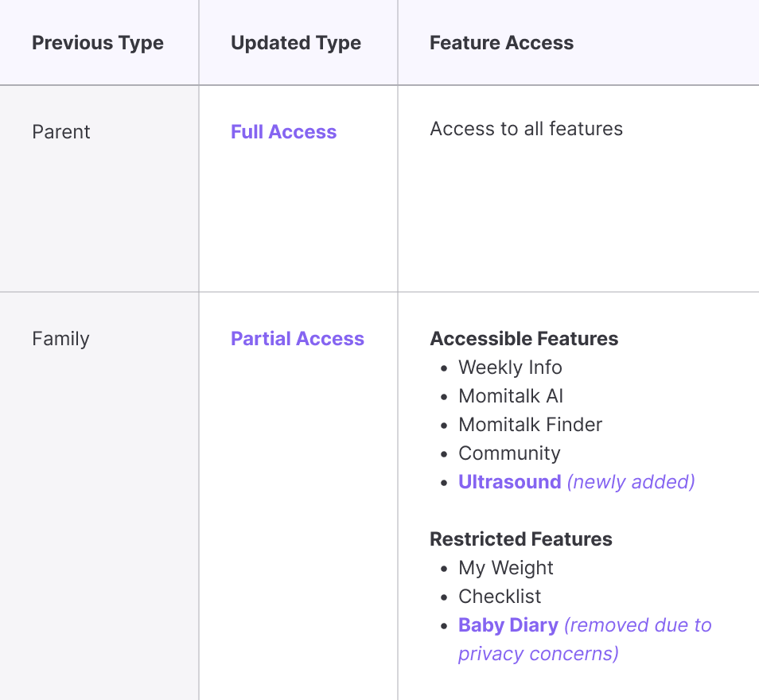759x700 pixels.
Task: Open the Baby Diary link
Action: [x=508, y=625]
